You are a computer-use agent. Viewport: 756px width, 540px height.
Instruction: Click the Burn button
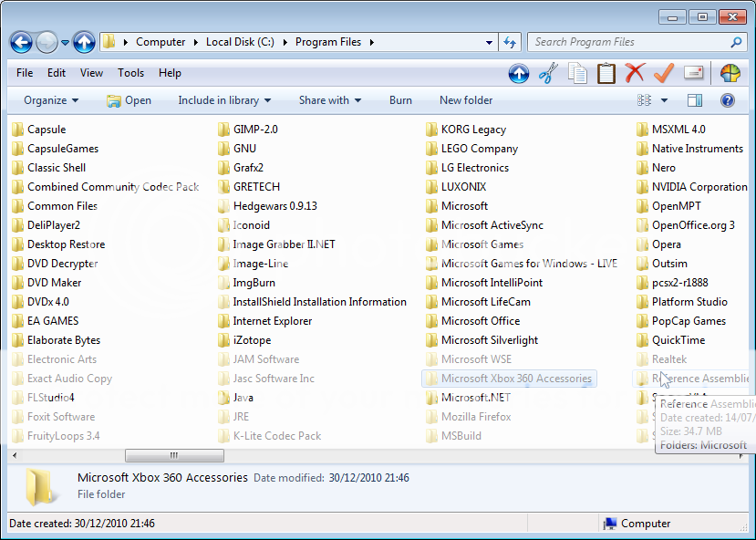point(400,99)
